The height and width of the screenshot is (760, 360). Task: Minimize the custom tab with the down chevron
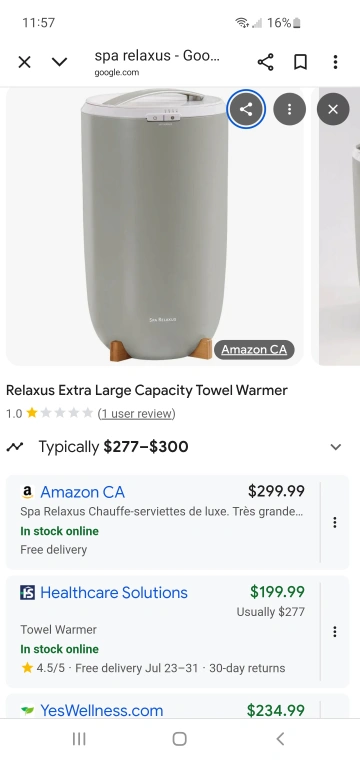(x=59, y=62)
